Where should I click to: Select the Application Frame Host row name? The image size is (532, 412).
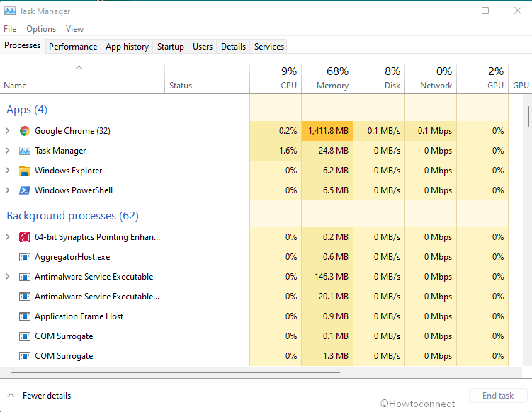pyautogui.click(x=79, y=316)
